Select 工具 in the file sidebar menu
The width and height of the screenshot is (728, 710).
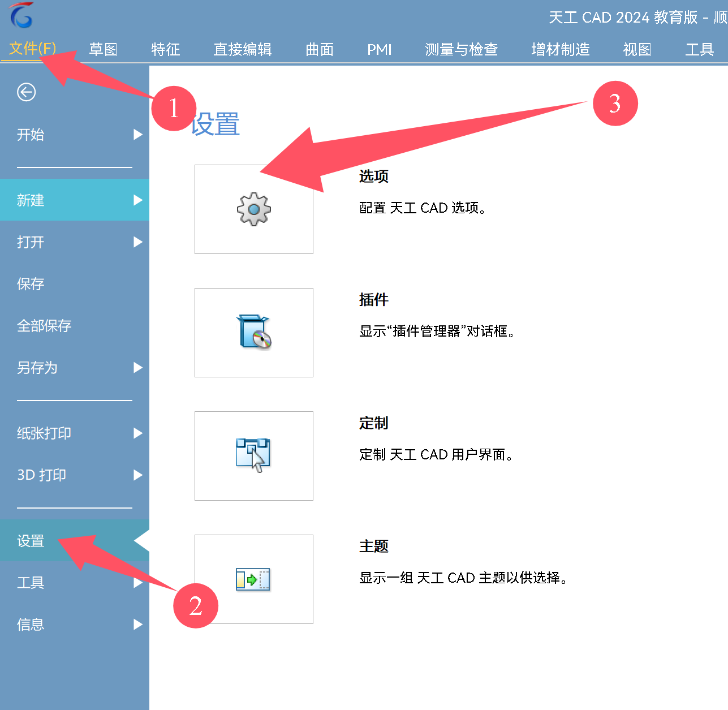75,583
